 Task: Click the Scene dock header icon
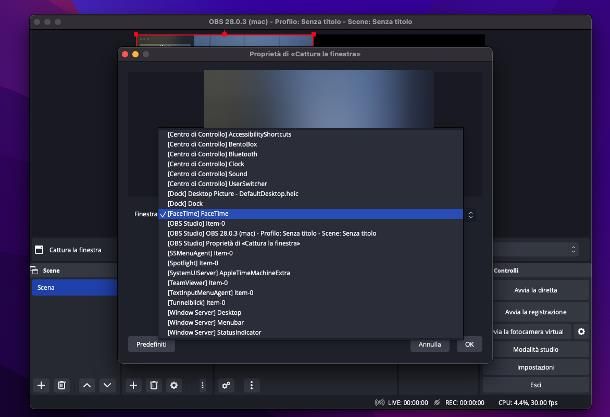35,270
